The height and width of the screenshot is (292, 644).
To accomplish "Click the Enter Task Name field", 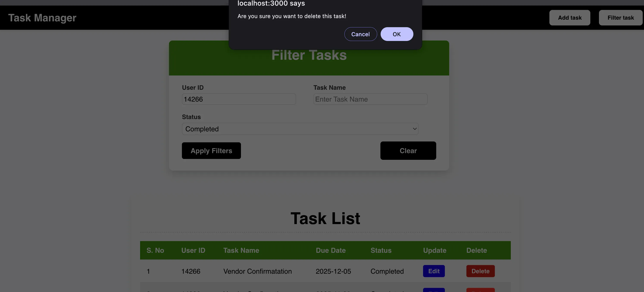I will coord(370,99).
